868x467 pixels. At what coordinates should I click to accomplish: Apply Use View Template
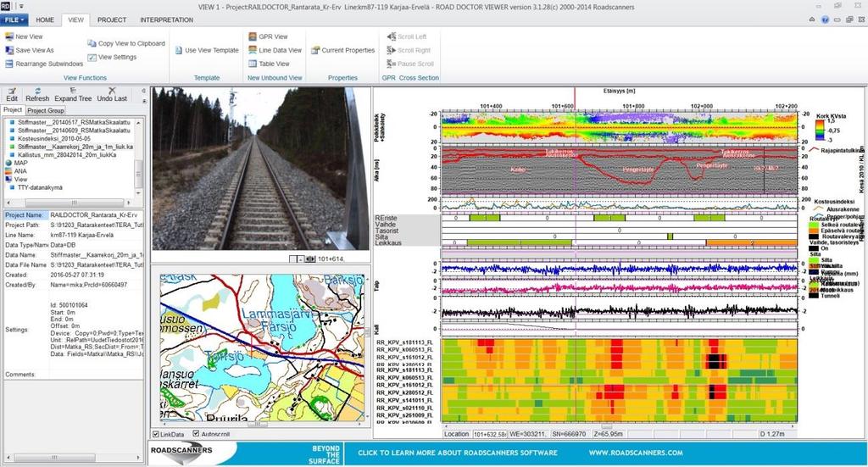pos(207,50)
